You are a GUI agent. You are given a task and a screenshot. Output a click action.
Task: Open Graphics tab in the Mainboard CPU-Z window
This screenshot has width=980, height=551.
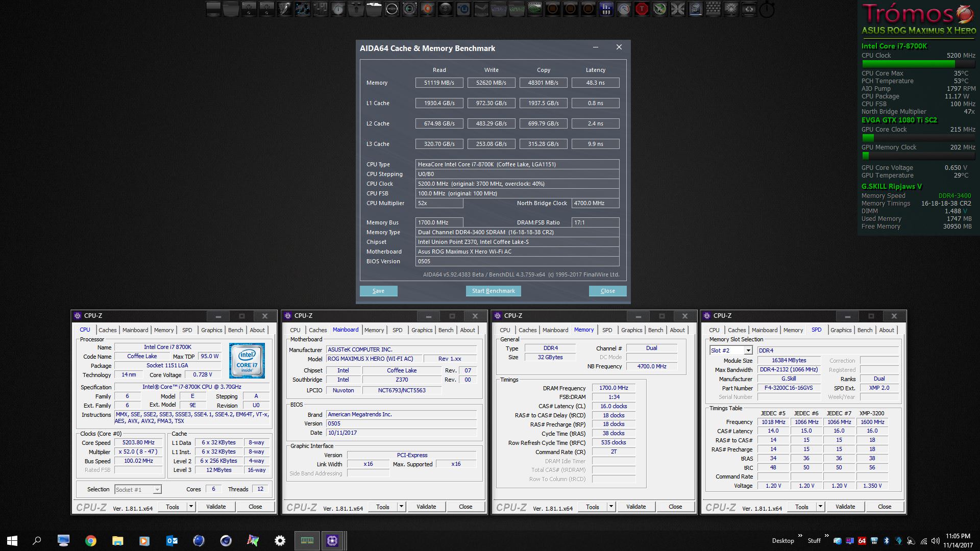click(x=422, y=330)
